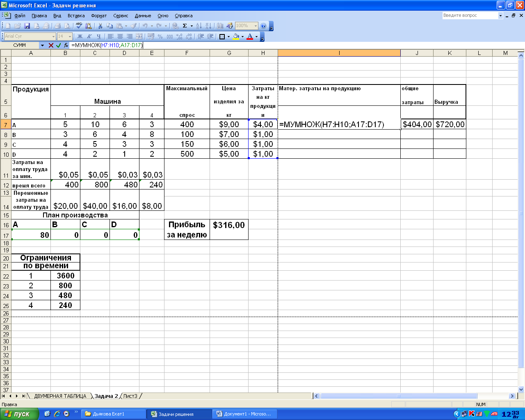This screenshot has height=420, width=525.
Task: Confirm formula with the green check mark
Action: pos(58,45)
